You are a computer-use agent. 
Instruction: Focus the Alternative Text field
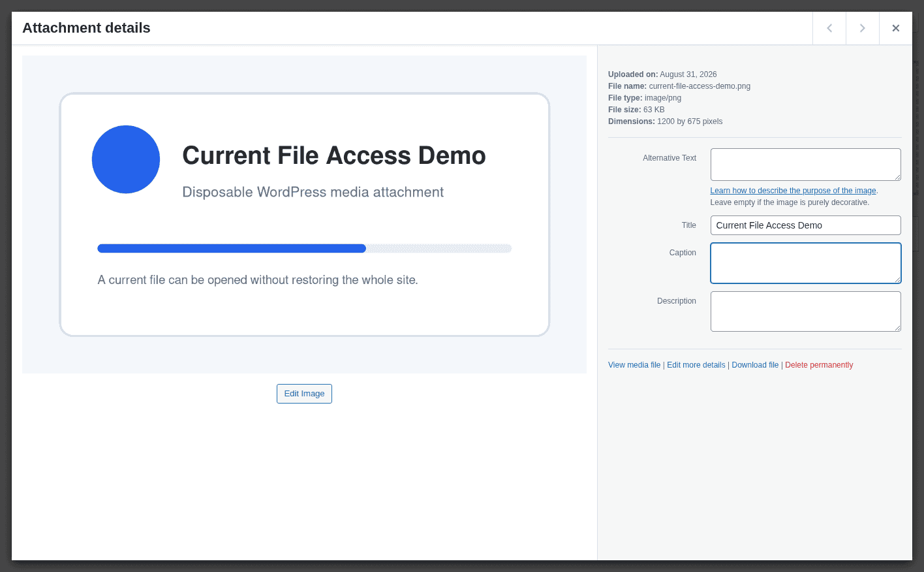coord(805,165)
